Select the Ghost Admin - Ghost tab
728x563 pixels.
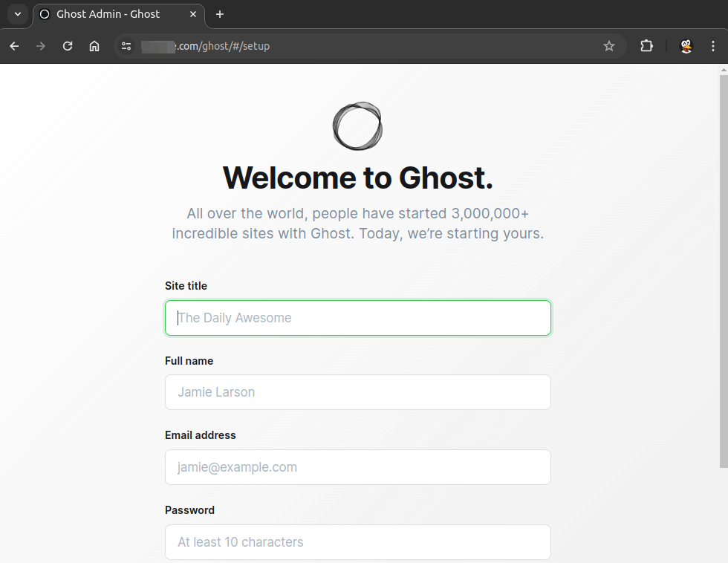[108, 14]
